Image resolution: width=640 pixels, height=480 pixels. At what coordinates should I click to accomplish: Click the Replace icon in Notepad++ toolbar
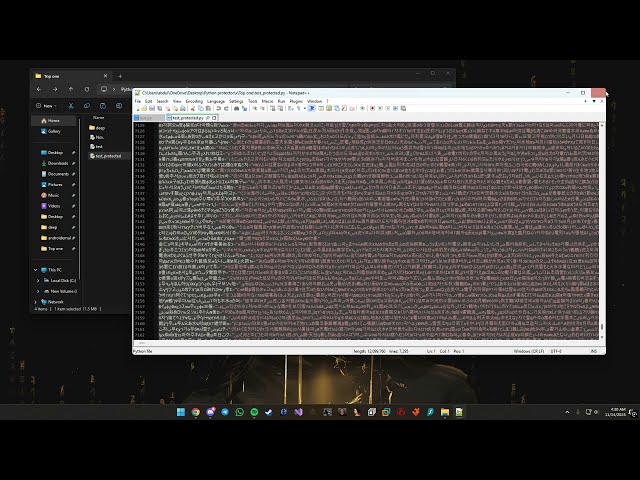[244, 109]
